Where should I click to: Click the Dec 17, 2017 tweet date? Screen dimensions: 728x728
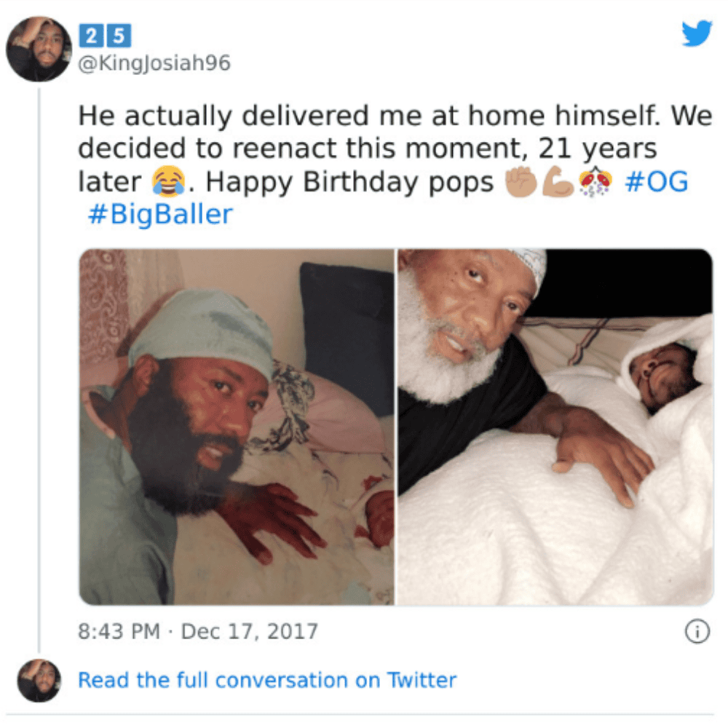[249, 631]
